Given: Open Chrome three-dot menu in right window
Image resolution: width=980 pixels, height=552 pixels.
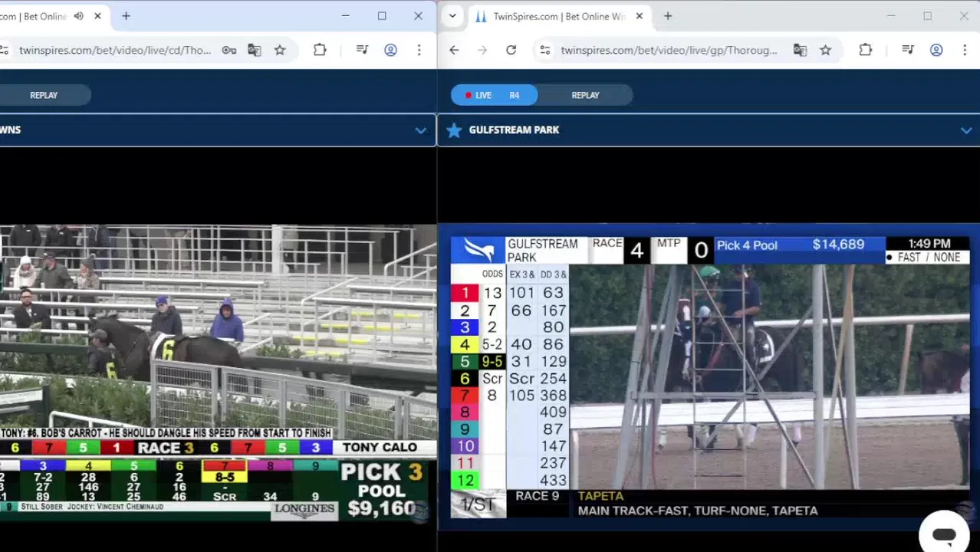Looking at the screenshot, I should point(964,50).
